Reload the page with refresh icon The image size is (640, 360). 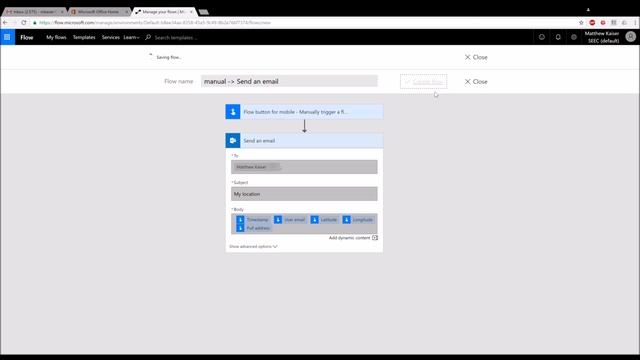coord(24,23)
